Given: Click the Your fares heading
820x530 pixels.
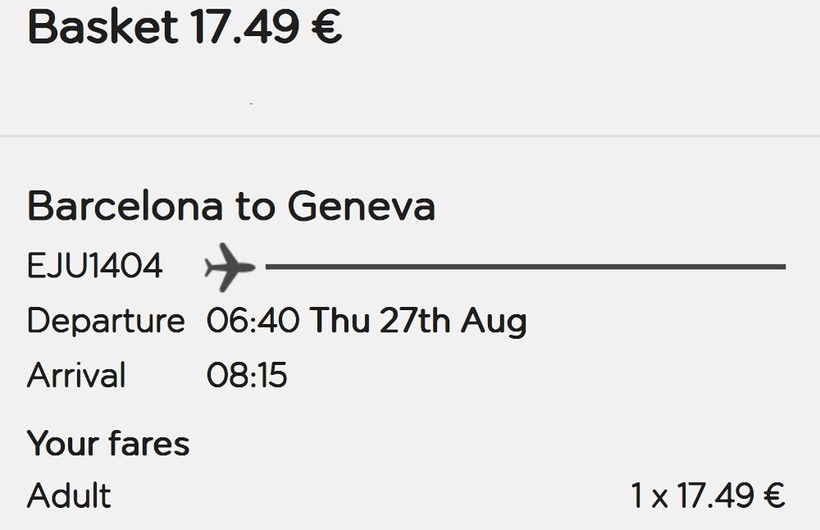Looking at the screenshot, I should click(108, 442).
